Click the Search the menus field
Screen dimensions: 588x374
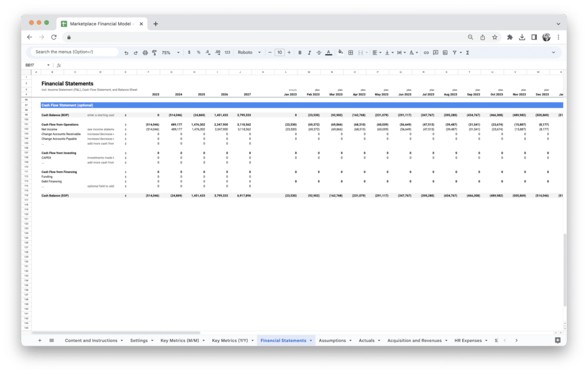(75, 52)
